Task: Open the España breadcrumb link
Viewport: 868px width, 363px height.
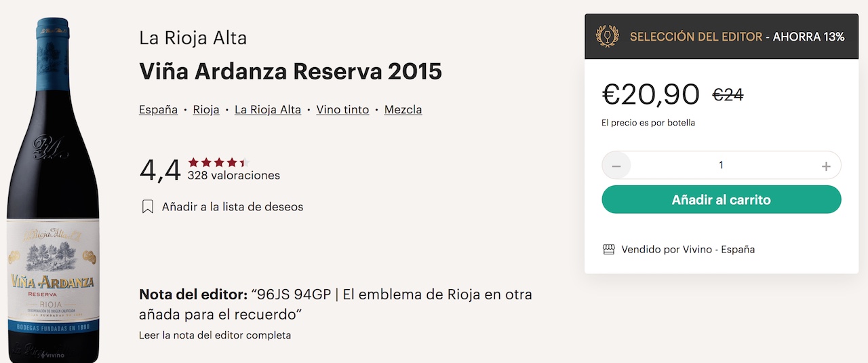Action: click(158, 109)
